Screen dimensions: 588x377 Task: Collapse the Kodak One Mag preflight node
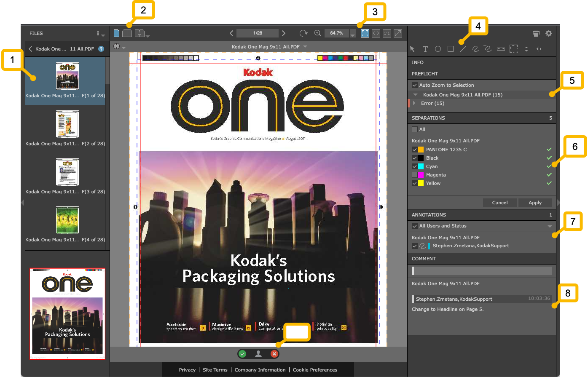tap(416, 95)
